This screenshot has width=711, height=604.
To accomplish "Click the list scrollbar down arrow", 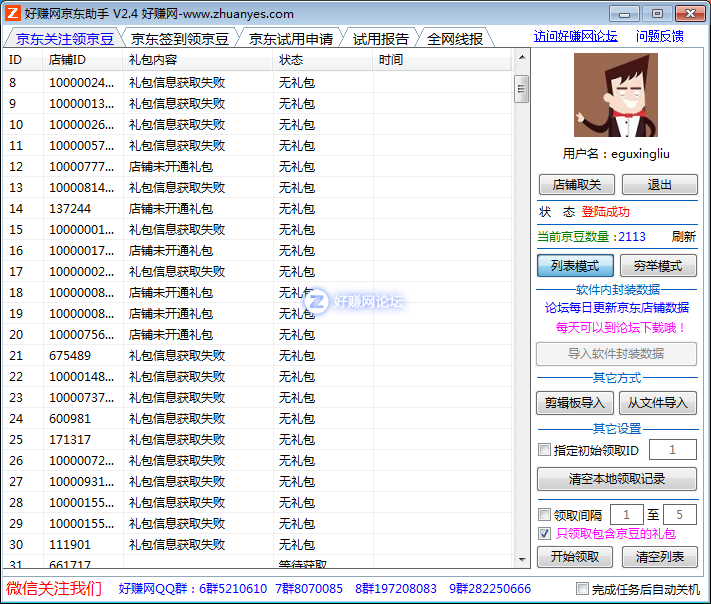I will click(x=522, y=560).
